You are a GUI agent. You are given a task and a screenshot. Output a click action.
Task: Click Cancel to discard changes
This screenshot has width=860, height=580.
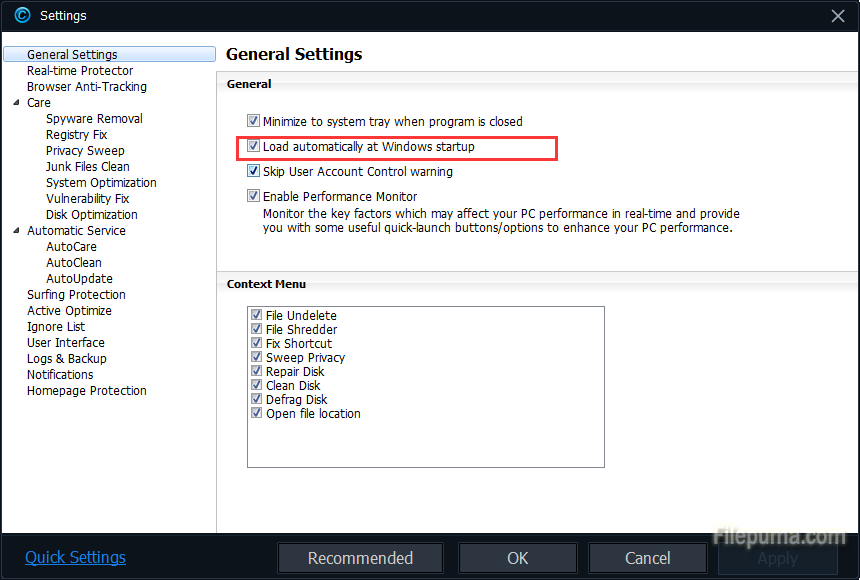tap(647, 558)
